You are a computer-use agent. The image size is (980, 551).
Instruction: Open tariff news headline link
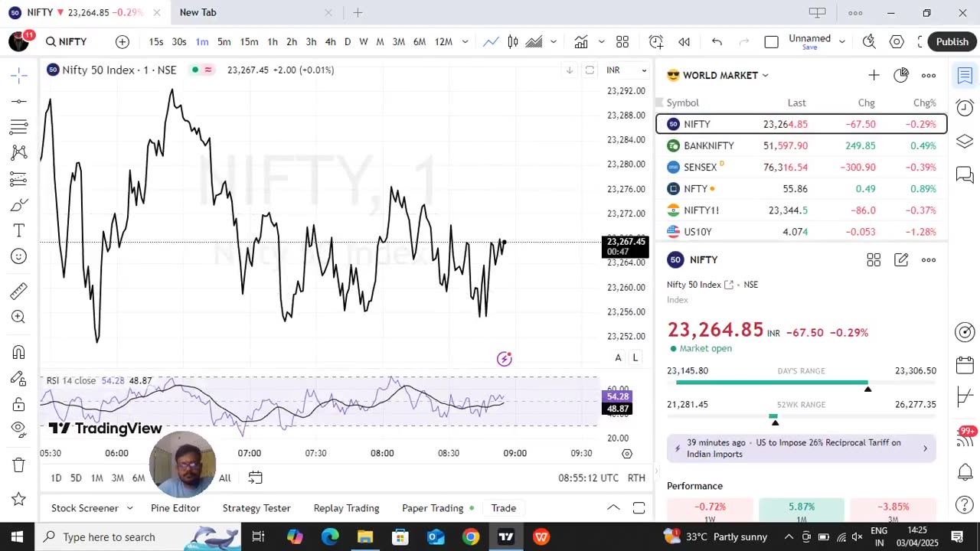click(802, 448)
